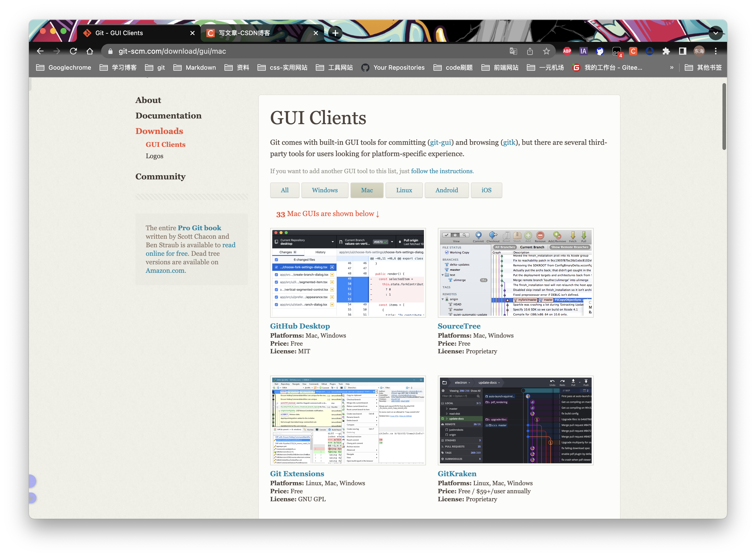View site info via the lock icon
Screen dimensions: 756x557
110,51
